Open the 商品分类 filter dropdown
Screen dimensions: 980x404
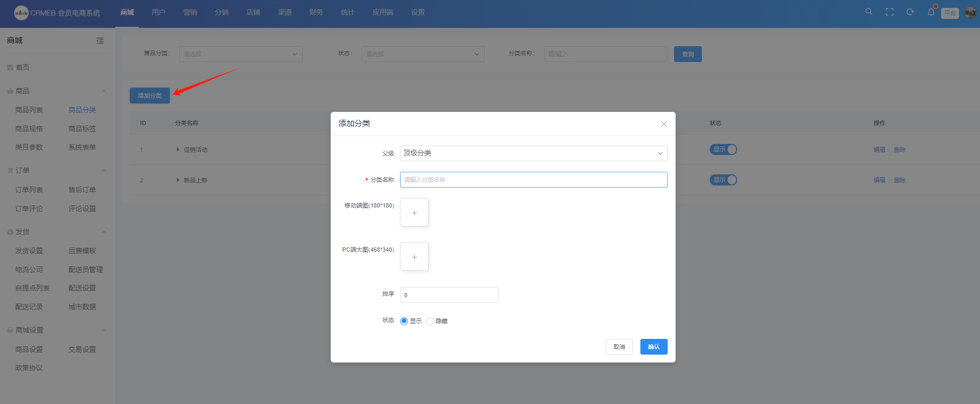click(x=241, y=54)
